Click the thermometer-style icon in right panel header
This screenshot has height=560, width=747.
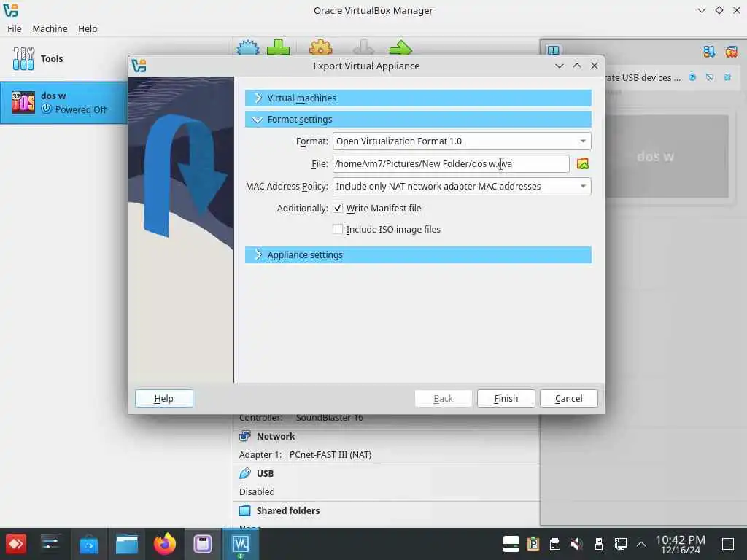click(709, 52)
